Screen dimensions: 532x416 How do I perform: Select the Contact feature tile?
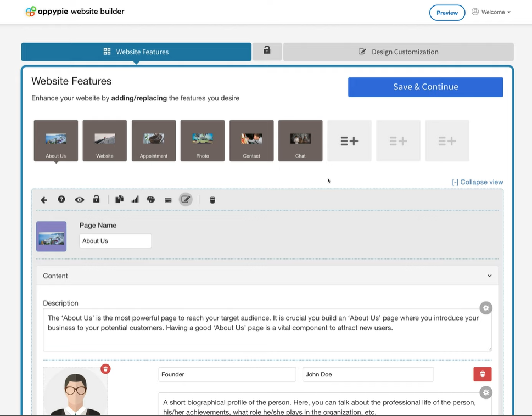251,140
